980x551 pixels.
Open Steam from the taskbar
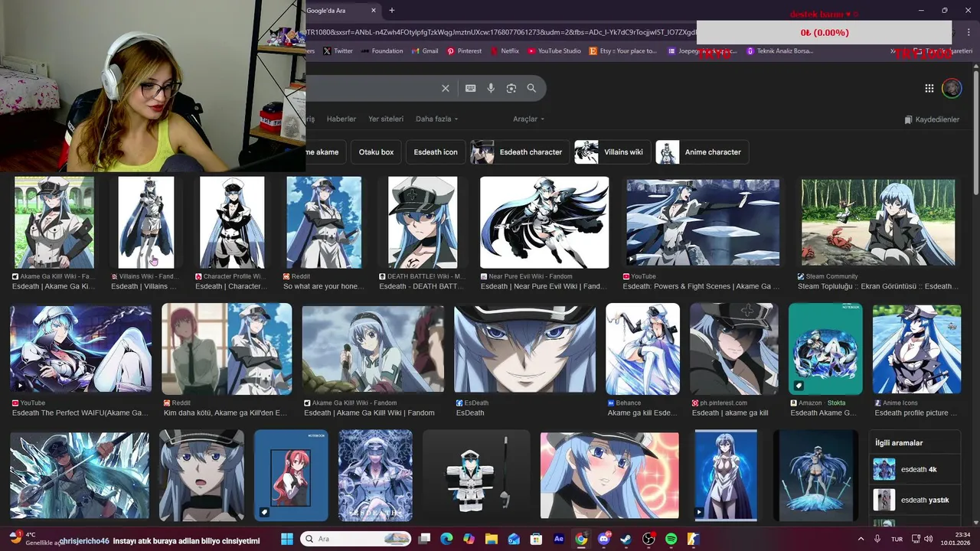(x=626, y=539)
